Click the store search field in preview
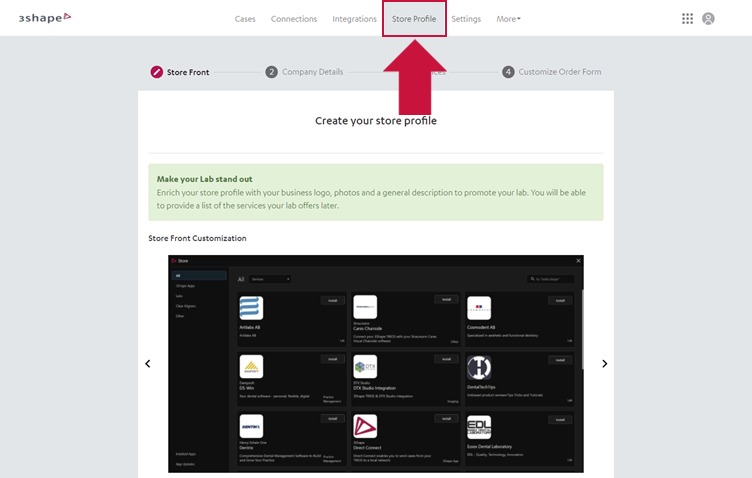 tap(550, 279)
